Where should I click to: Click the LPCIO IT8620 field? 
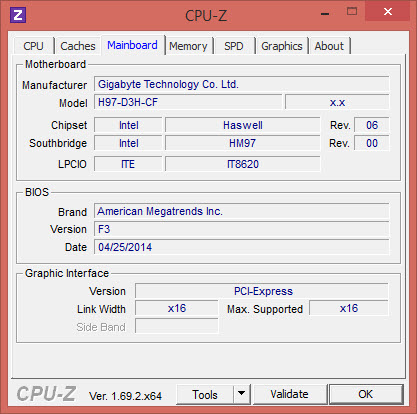(242, 164)
